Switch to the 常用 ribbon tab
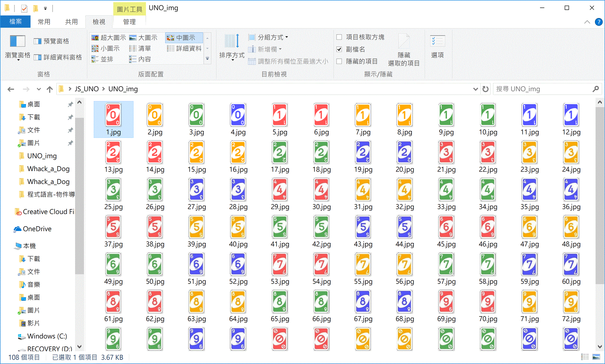Screen dimensions: 605x364 coord(44,22)
